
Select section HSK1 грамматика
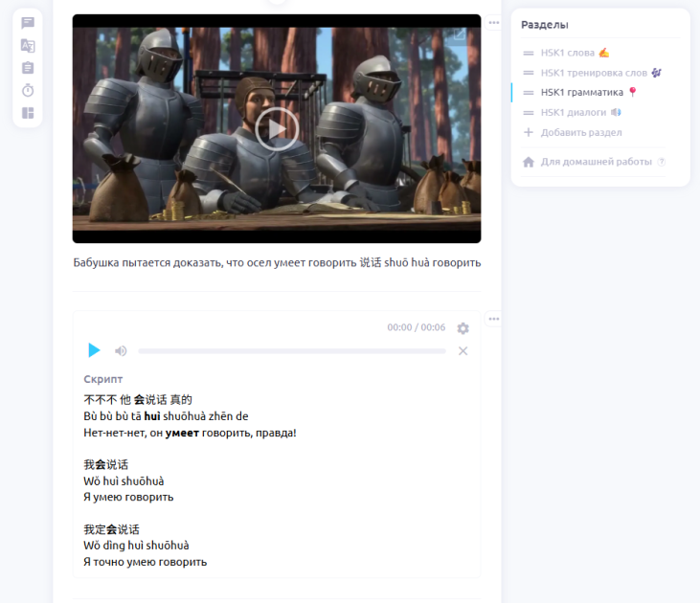588,93
